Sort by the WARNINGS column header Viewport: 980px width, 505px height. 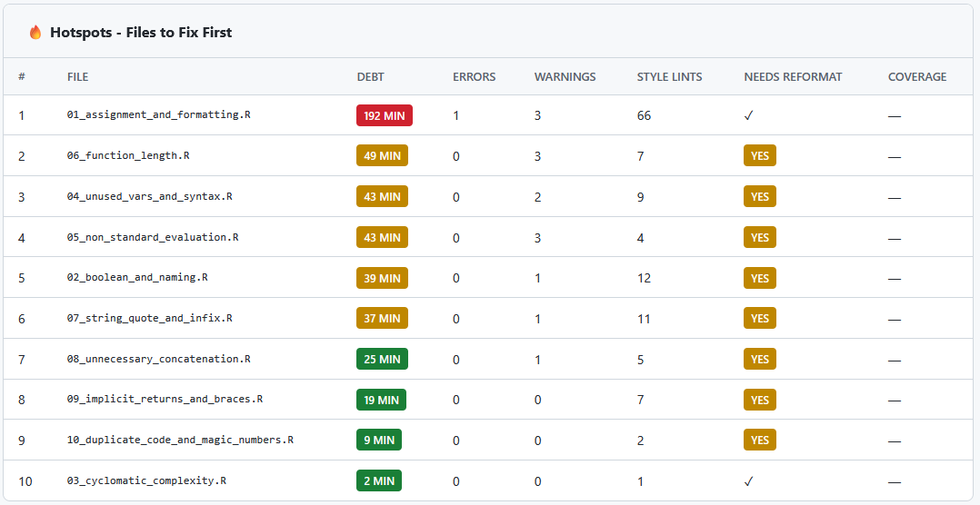[x=565, y=77]
